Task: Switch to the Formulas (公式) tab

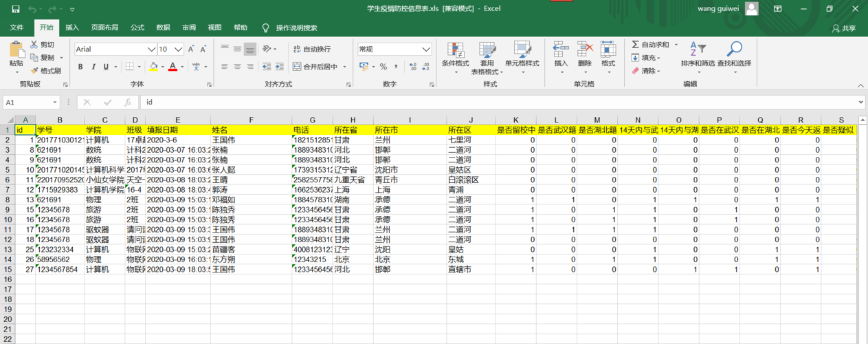Action: 137,28
